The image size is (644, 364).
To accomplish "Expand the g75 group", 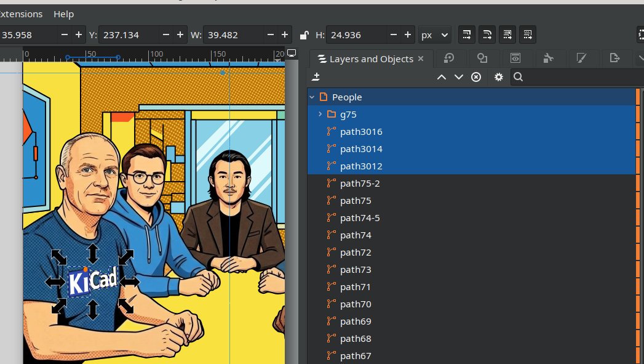I will (x=320, y=114).
